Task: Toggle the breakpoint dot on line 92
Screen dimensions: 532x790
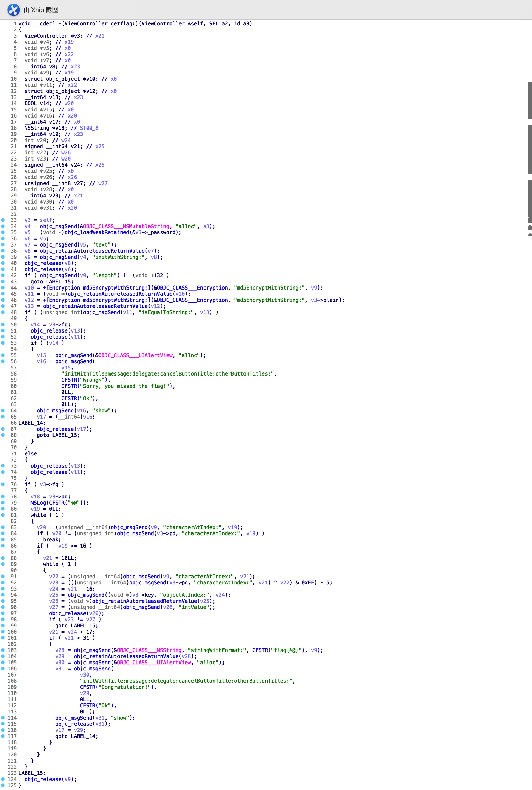Action: tap(3, 582)
